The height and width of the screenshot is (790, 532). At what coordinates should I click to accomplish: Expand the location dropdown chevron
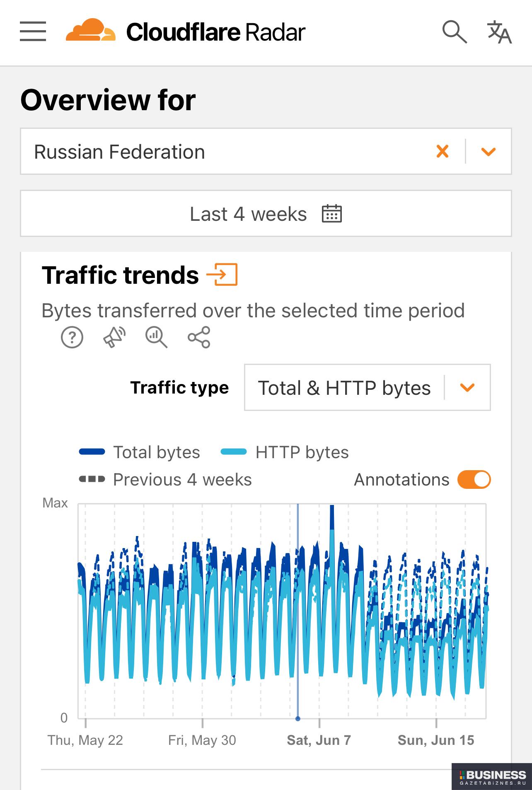[488, 152]
